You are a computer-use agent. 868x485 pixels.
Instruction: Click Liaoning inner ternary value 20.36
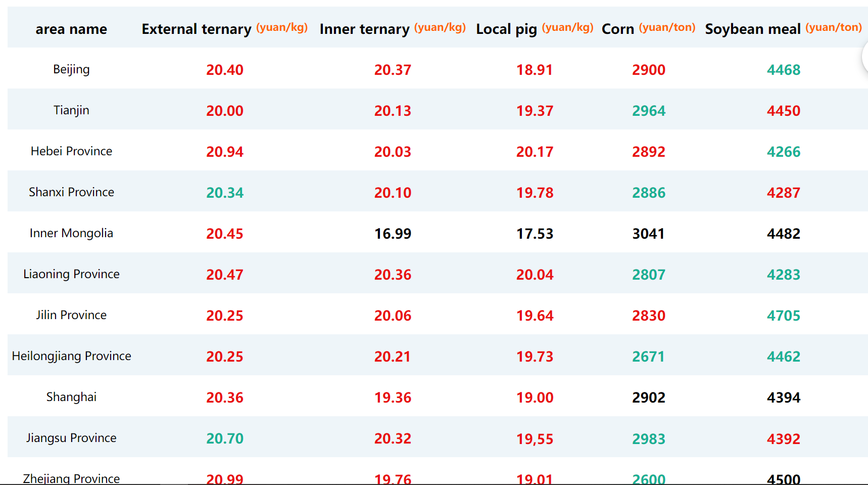click(393, 275)
